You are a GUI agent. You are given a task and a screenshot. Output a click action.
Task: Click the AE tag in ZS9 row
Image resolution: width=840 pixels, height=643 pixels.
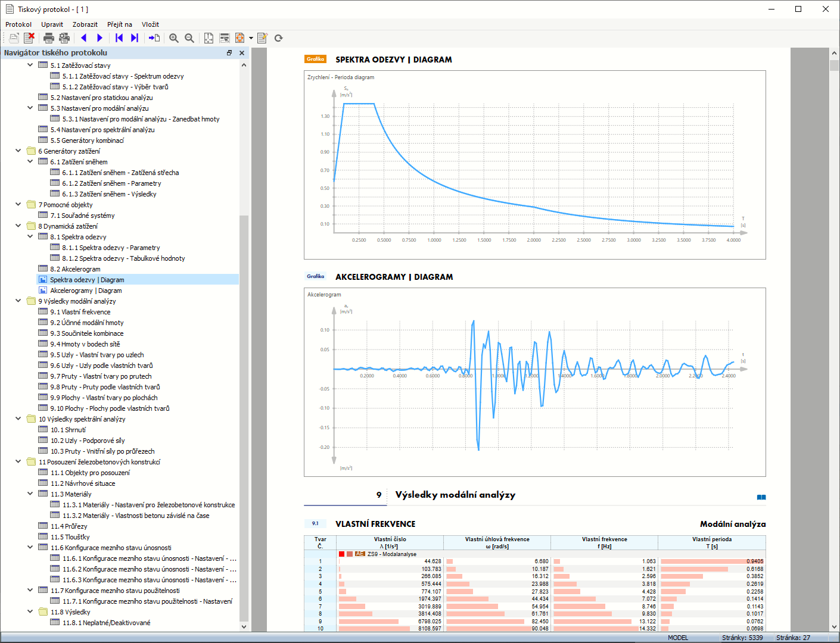click(x=360, y=554)
